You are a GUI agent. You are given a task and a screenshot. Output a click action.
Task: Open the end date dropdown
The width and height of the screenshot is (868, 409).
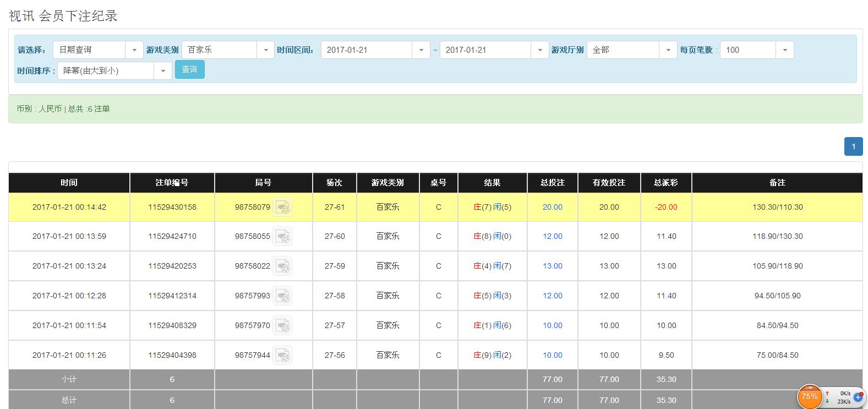pyautogui.click(x=494, y=50)
